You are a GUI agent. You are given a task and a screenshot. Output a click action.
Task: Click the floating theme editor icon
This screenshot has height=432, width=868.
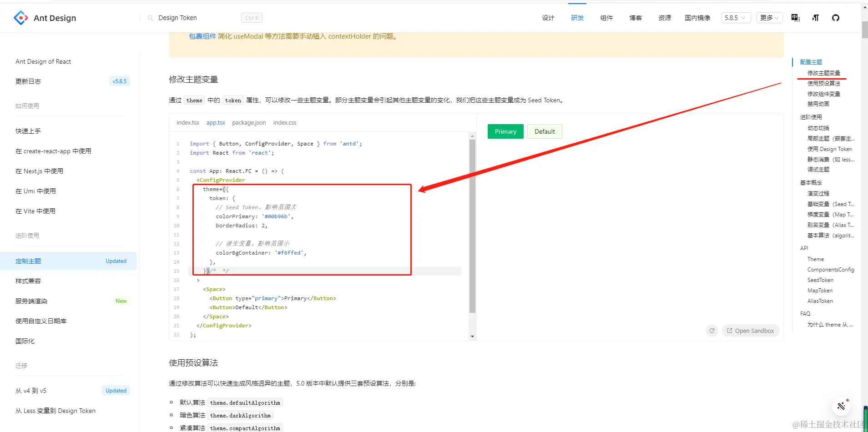[x=841, y=406]
